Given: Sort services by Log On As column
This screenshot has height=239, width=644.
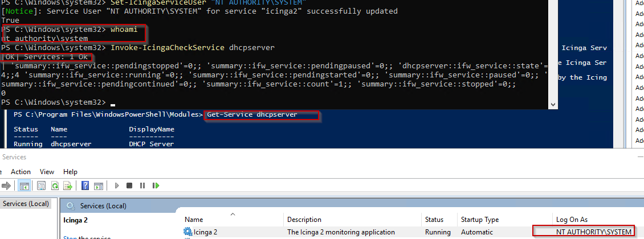Looking at the screenshot, I should coord(571,220).
